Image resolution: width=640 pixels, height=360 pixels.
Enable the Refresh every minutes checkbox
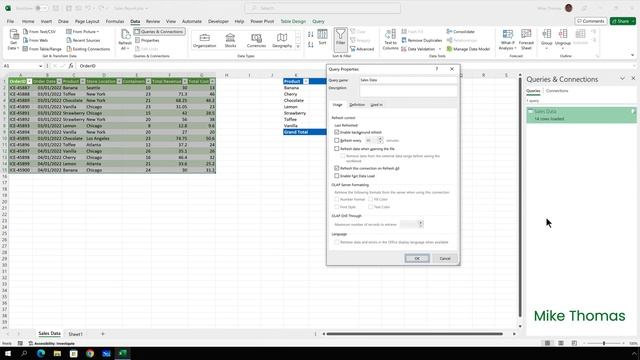pyautogui.click(x=337, y=140)
